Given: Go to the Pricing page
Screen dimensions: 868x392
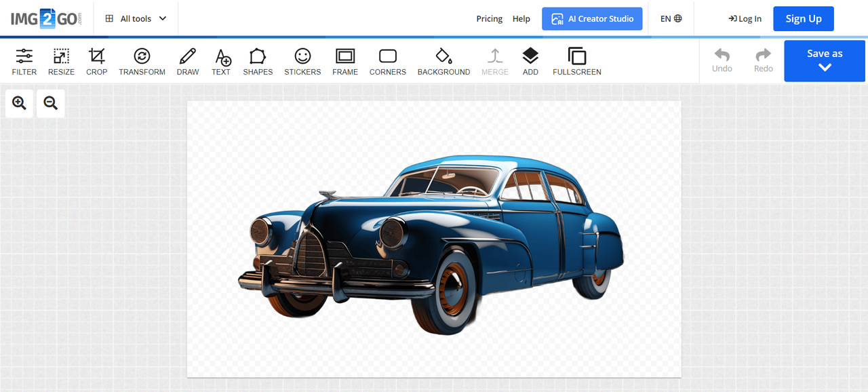Looking at the screenshot, I should [x=489, y=19].
